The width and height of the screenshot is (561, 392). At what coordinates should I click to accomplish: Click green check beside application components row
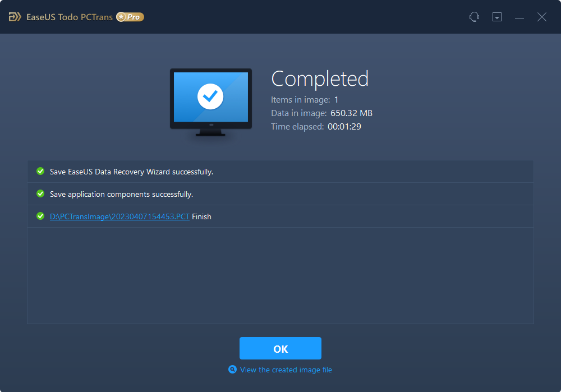pos(40,194)
